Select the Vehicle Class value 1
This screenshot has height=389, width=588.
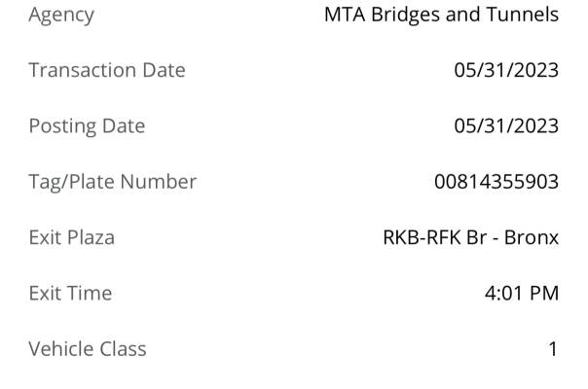553,349
